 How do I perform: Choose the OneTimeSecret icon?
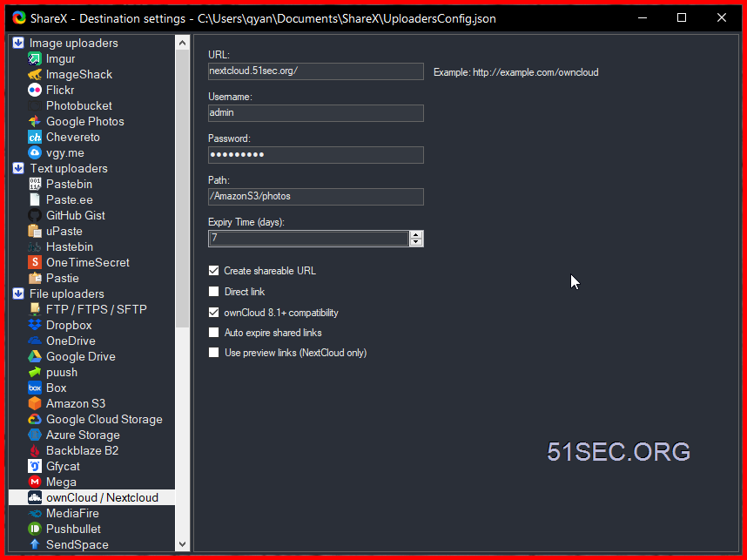pyautogui.click(x=35, y=263)
